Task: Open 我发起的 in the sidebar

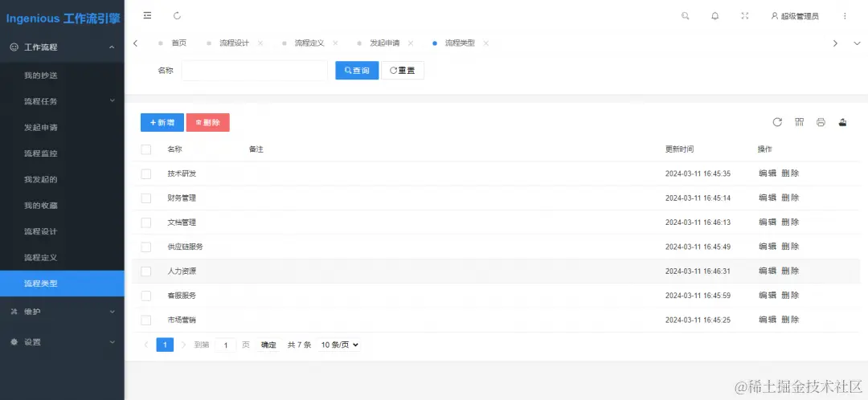Action: pyautogui.click(x=62, y=179)
